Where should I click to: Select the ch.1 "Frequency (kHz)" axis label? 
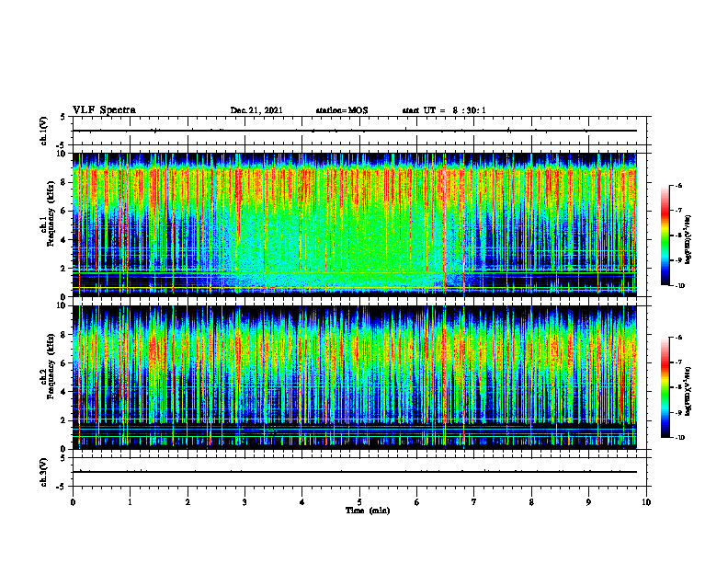tap(51, 214)
